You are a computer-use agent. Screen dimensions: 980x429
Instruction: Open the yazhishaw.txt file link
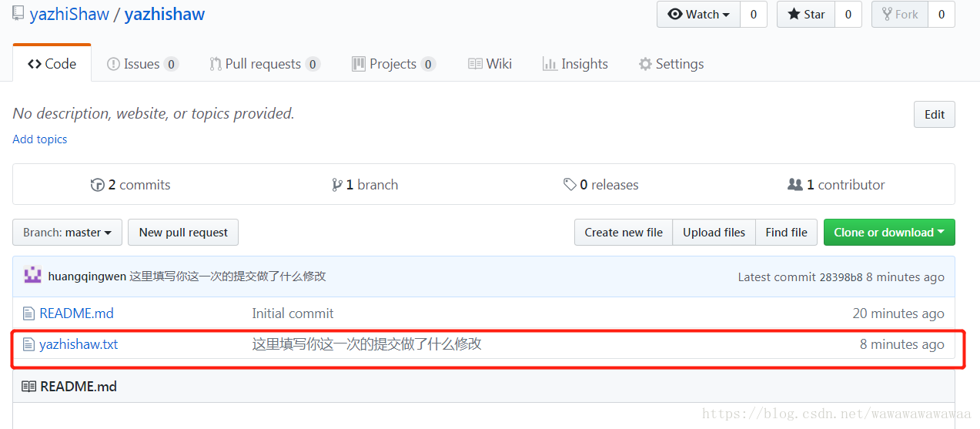(79, 344)
